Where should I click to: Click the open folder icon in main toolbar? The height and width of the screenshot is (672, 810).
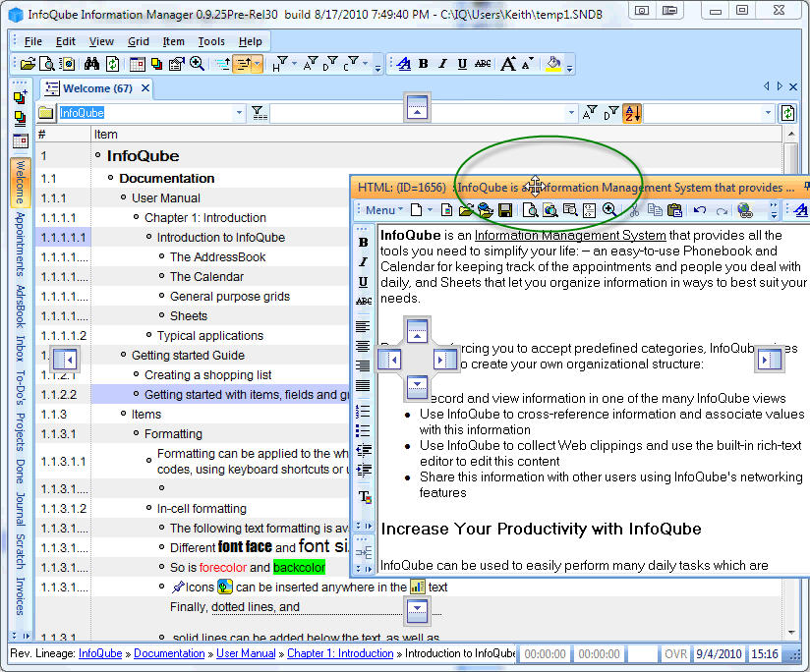pyautogui.click(x=28, y=64)
